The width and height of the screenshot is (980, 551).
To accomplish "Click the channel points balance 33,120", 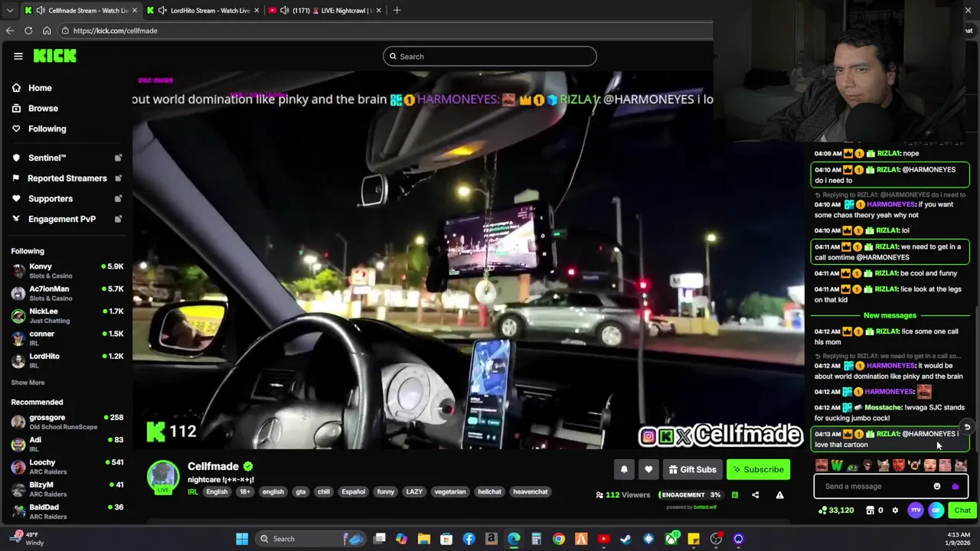I will coord(836,510).
